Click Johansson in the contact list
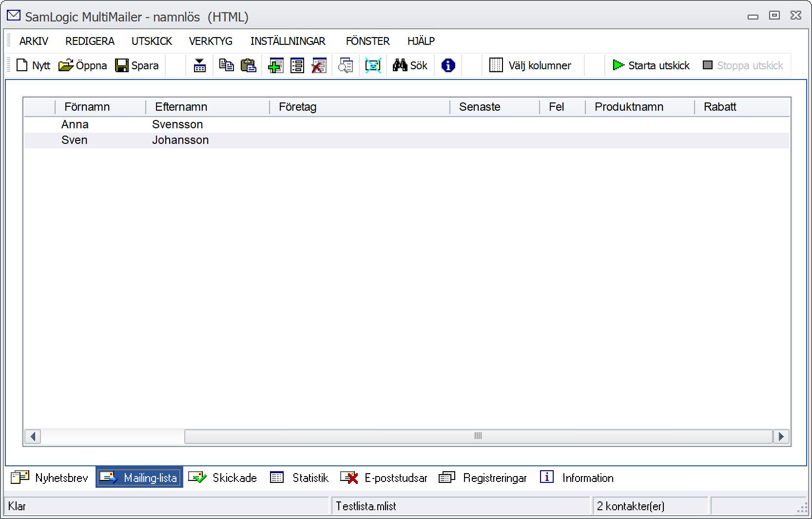Viewport: 812px width, 519px height. click(180, 140)
